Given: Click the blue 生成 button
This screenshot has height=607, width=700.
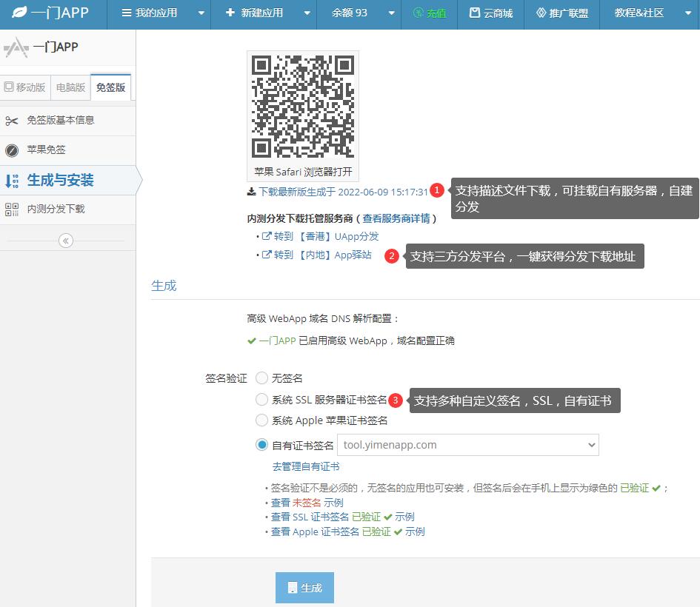Looking at the screenshot, I should (304, 587).
